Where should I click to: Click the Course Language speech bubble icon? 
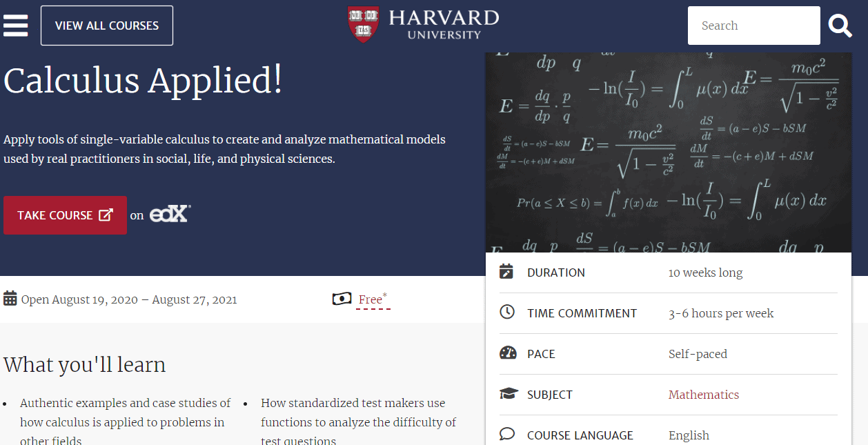507,435
